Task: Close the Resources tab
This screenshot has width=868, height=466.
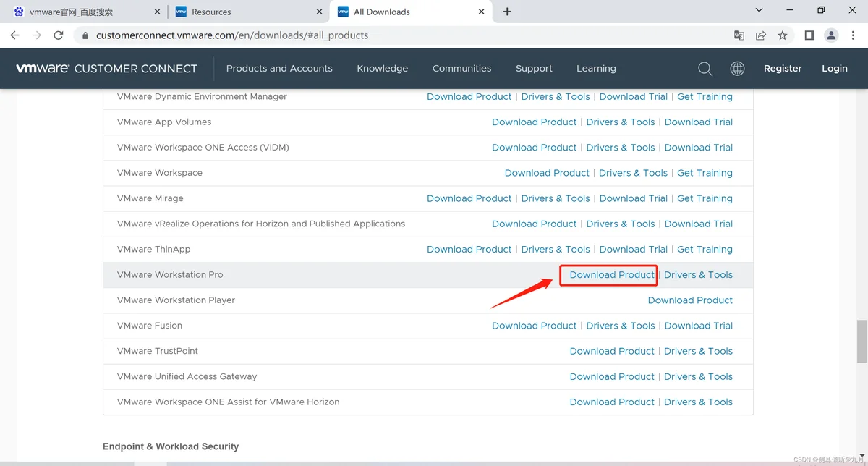Action: 318,12
